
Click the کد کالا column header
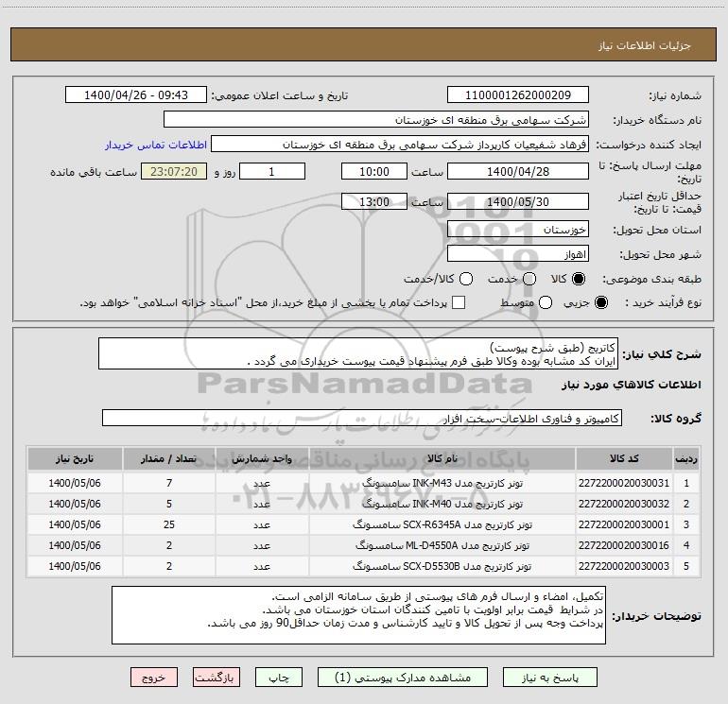tap(624, 458)
